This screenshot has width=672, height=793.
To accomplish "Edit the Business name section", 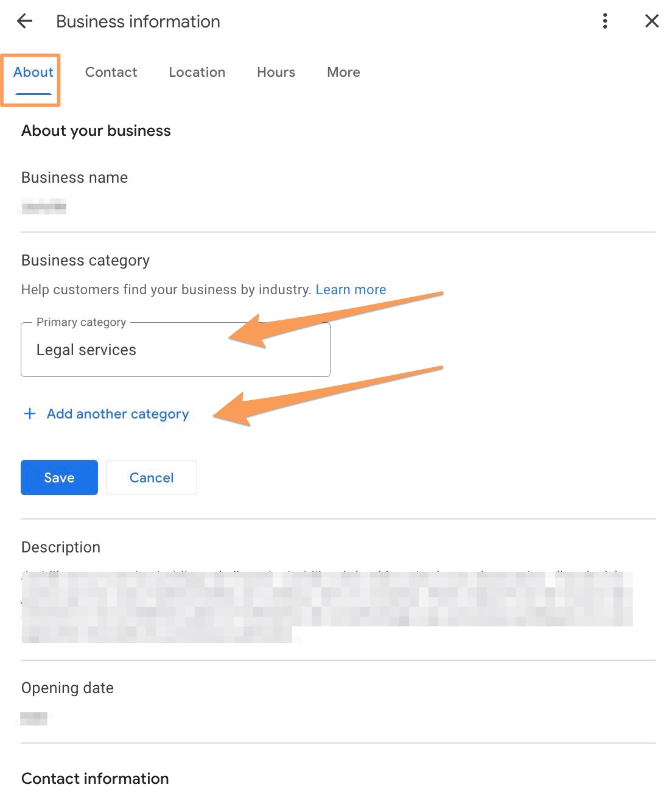I will (74, 178).
